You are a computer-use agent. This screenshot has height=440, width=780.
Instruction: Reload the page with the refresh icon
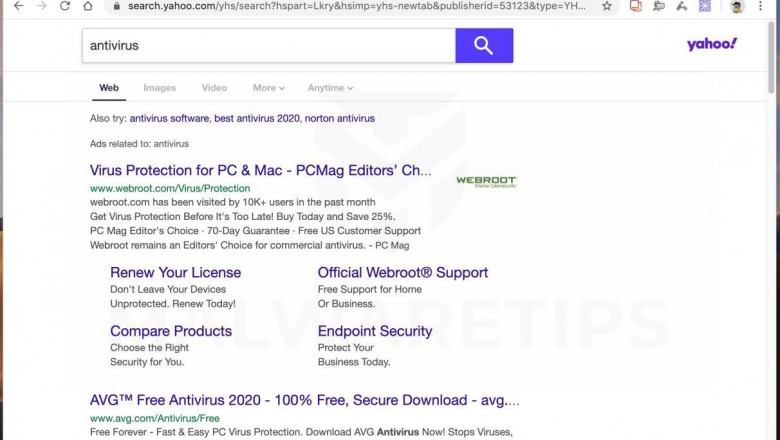pos(65,6)
